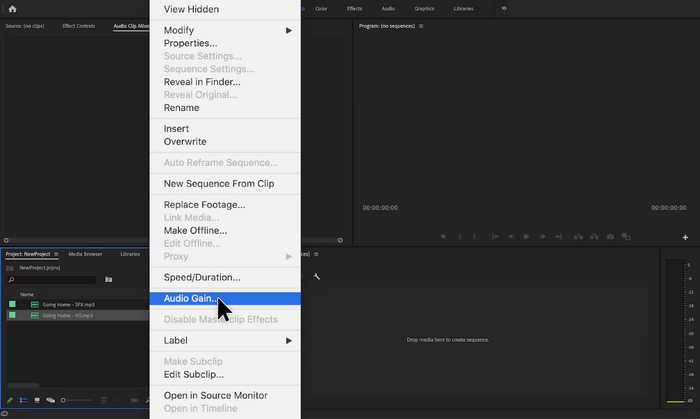Open the Button Editor plus icon
Screen dimensions: 700x419
tap(685, 237)
